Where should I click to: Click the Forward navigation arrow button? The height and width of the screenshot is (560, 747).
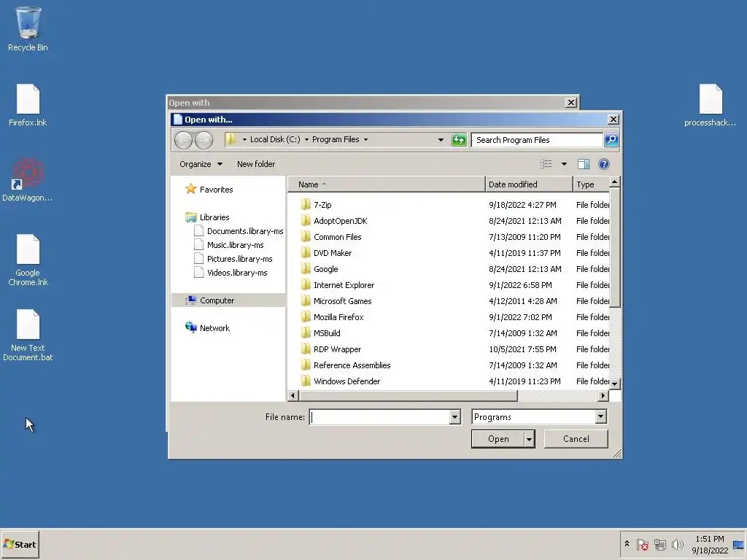pyautogui.click(x=204, y=140)
